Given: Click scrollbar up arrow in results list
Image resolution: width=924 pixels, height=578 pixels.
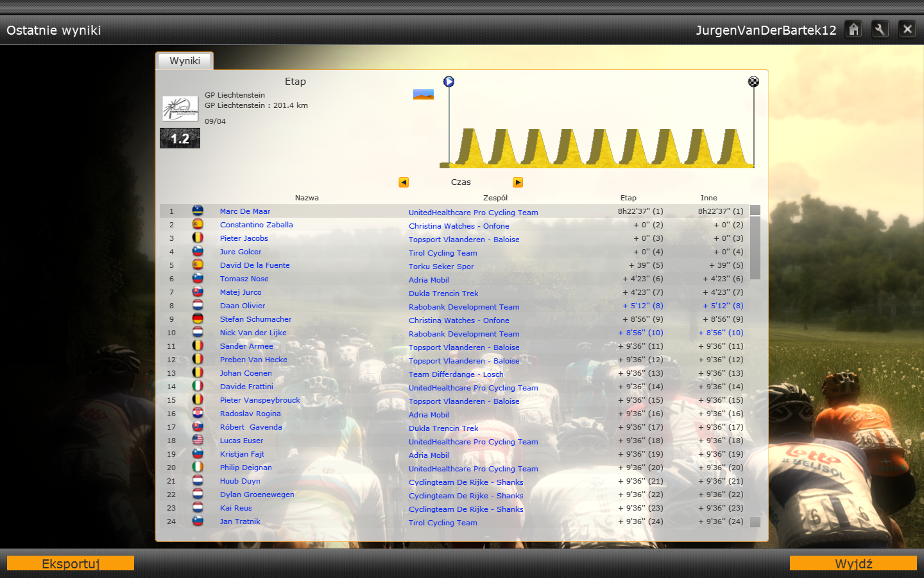Looking at the screenshot, I should [x=755, y=210].
